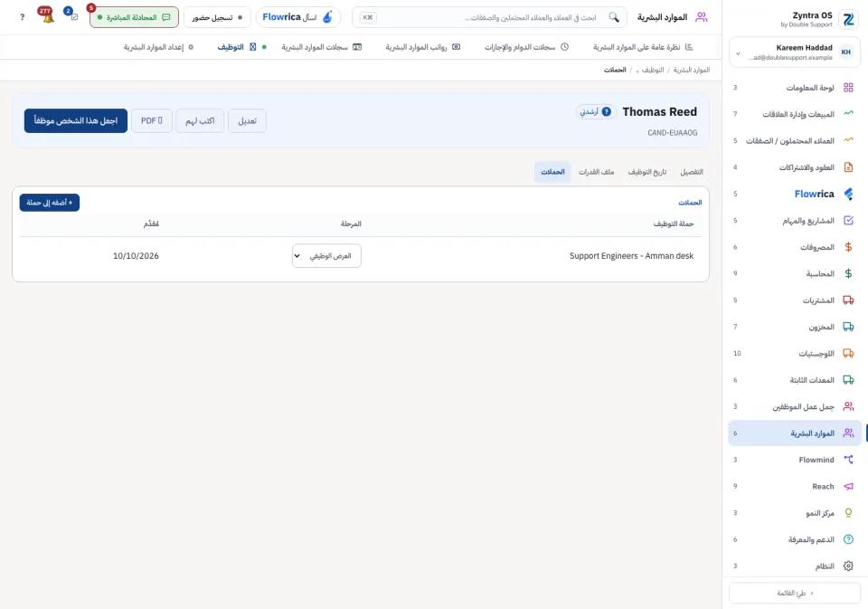Viewport: 868px width, 609px height.
Task: Open رواتب الموارد البشرية tab
Action: click(423, 47)
